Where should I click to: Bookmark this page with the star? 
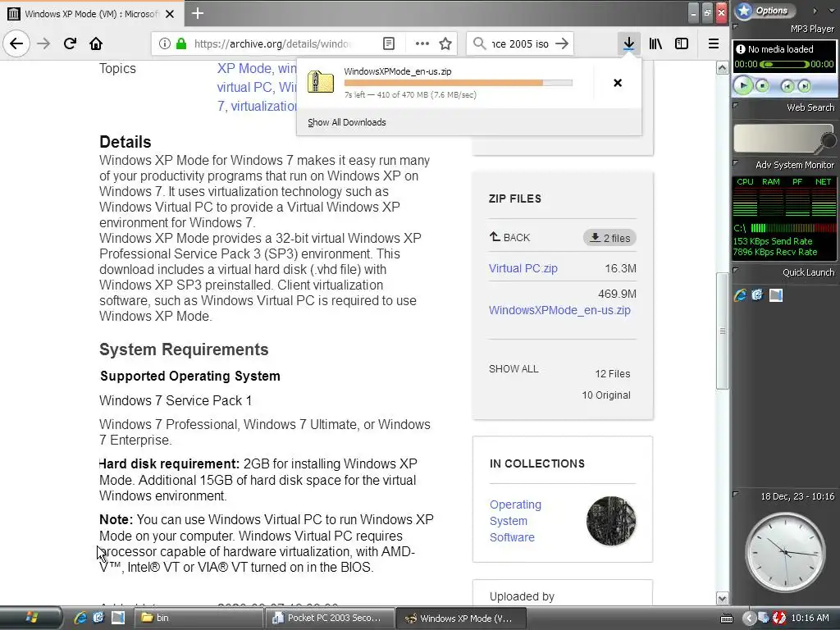tap(445, 43)
